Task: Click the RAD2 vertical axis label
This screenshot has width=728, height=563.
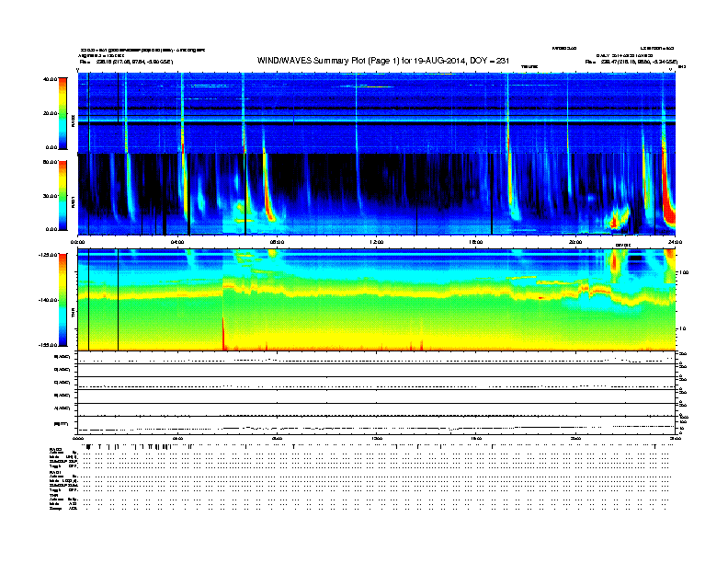Action: coord(73,121)
